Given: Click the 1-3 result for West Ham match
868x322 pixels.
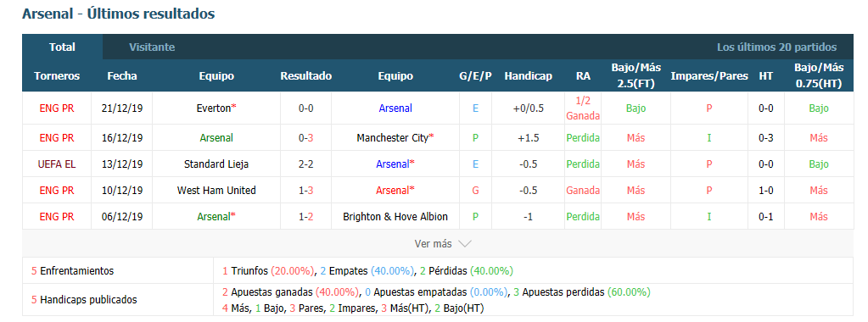Looking at the screenshot, I should (x=305, y=191).
